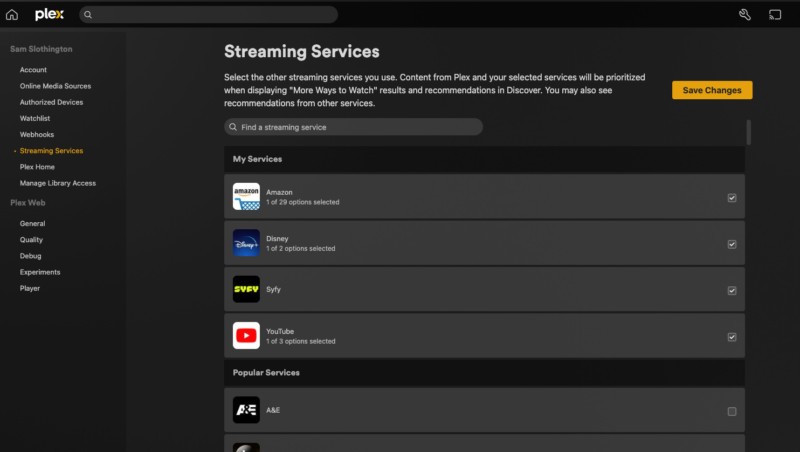Click the Amazon service logo
800x452 pixels.
[x=246, y=196]
